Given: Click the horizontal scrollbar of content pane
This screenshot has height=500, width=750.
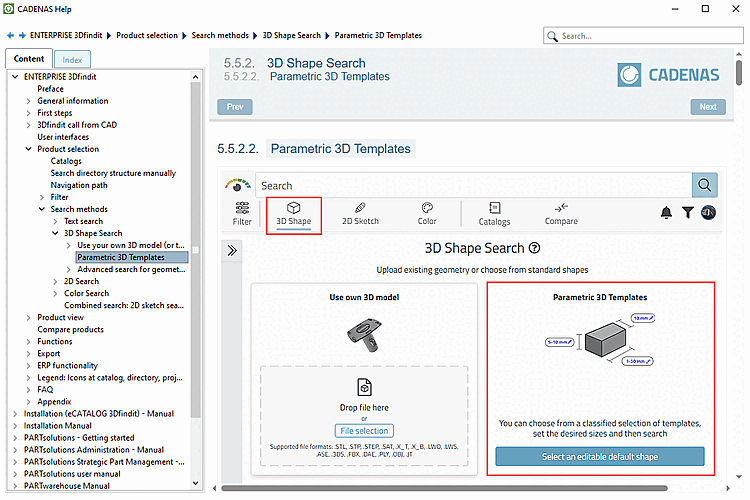Looking at the screenshot, I should (444, 489).
